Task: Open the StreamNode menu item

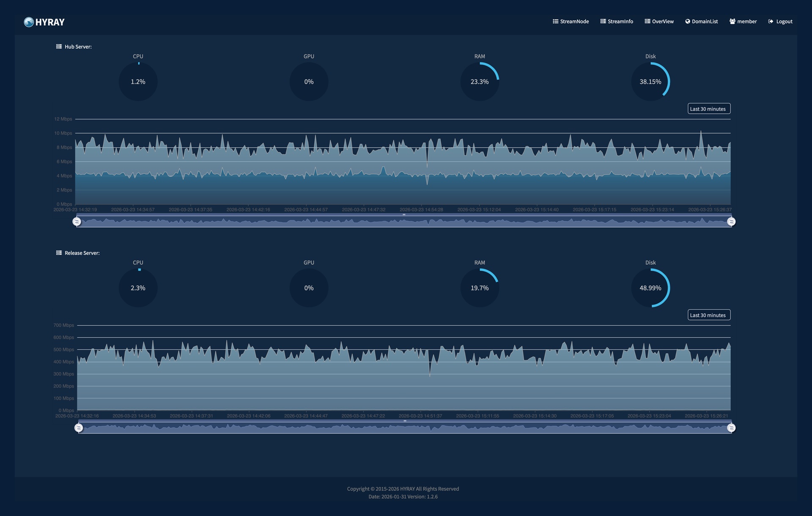Action: [574, 21]
